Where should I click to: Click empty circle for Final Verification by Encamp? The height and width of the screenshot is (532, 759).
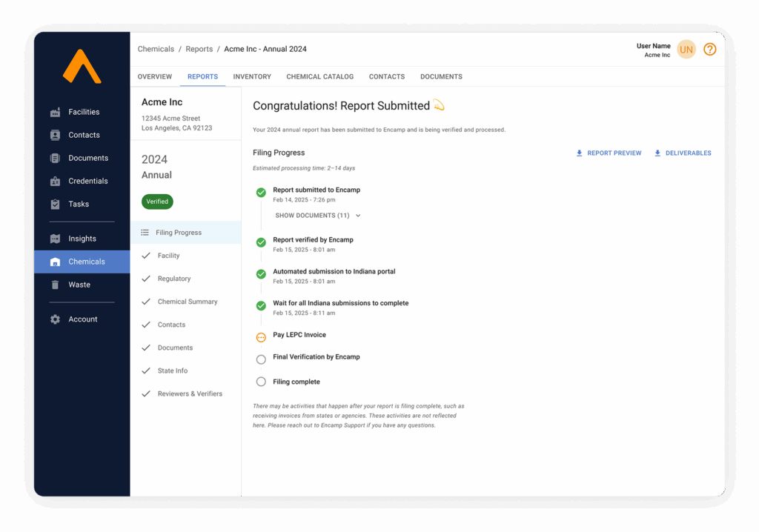click(x=261, y=359)
